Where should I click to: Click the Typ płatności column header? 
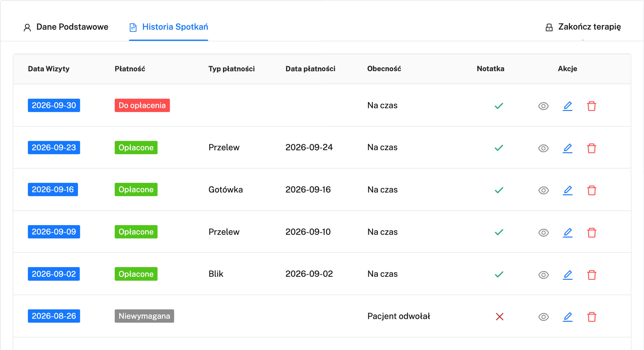tap(232, 69)
